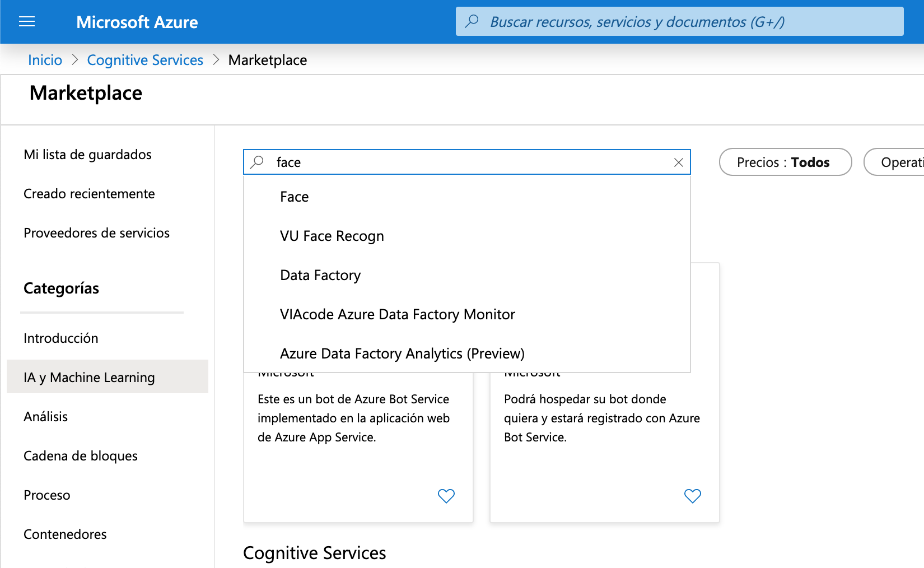The image size is (924, 568).
Task: Save the Azure App Service bot card with heart
Action: 446,496
